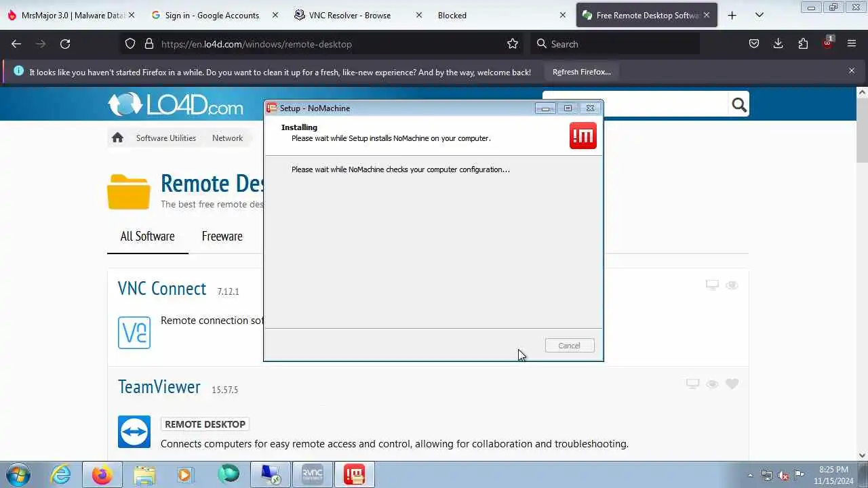Click the LO4D.com site logo
The image size is (868, 488).
175,105
